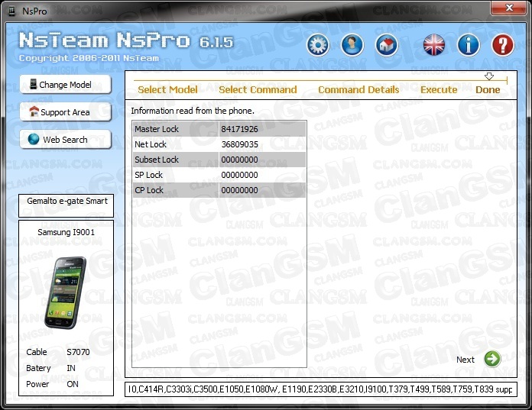This screenshot has width=532, height=410.
Task: Click the green Next arrow icon
Action: pos(492,359)
